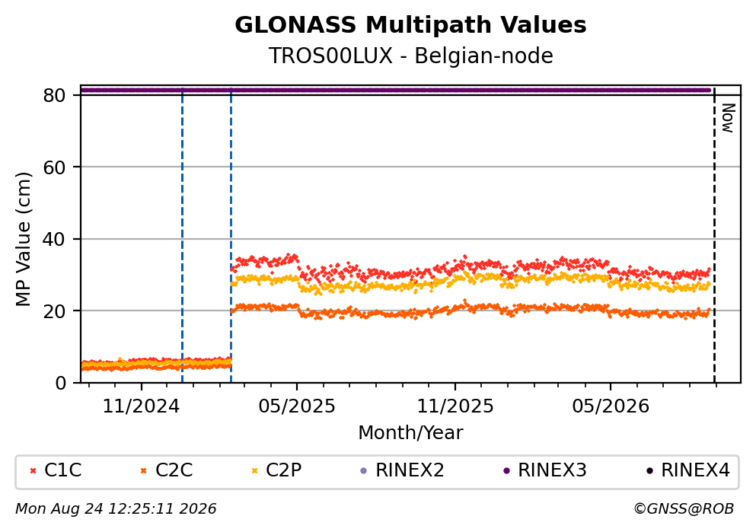Click the TROS00LUX - Belgian-node subtitle
The image size is (756, 532).
(x=410, y=56)
